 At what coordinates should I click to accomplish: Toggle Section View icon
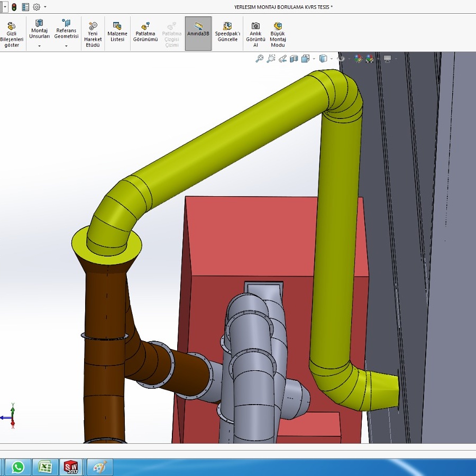tap(294, 59)
